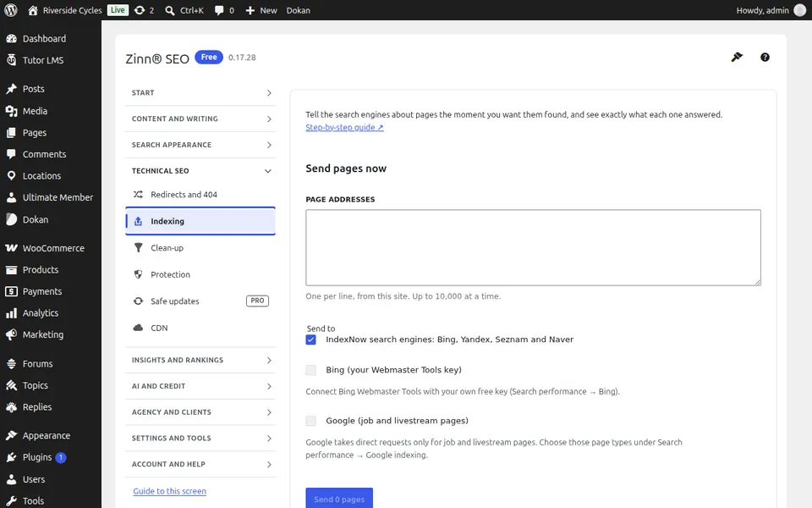
Task: Click the PRO badge beside Safe updates
Action: (x=257, y=301)
